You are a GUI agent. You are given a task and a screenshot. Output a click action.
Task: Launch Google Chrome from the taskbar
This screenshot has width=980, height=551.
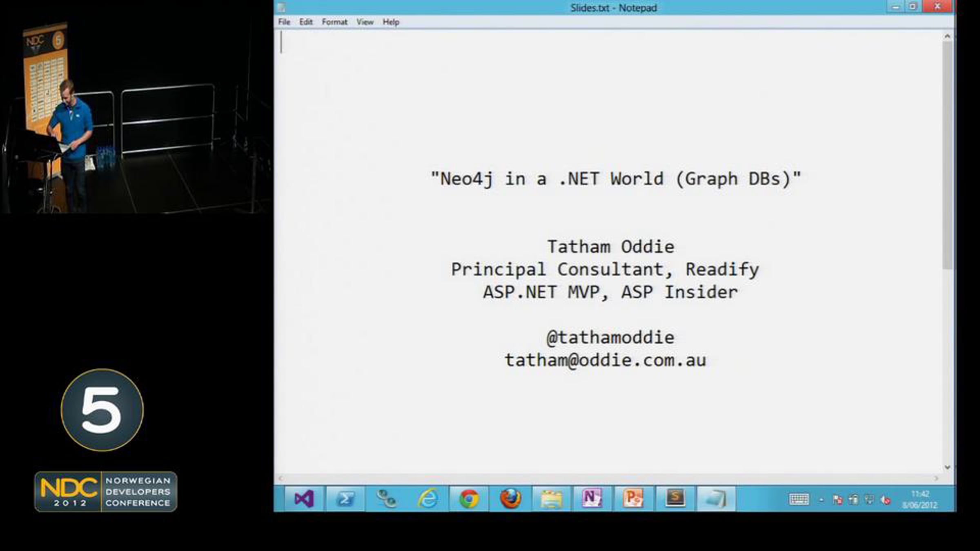469,498
